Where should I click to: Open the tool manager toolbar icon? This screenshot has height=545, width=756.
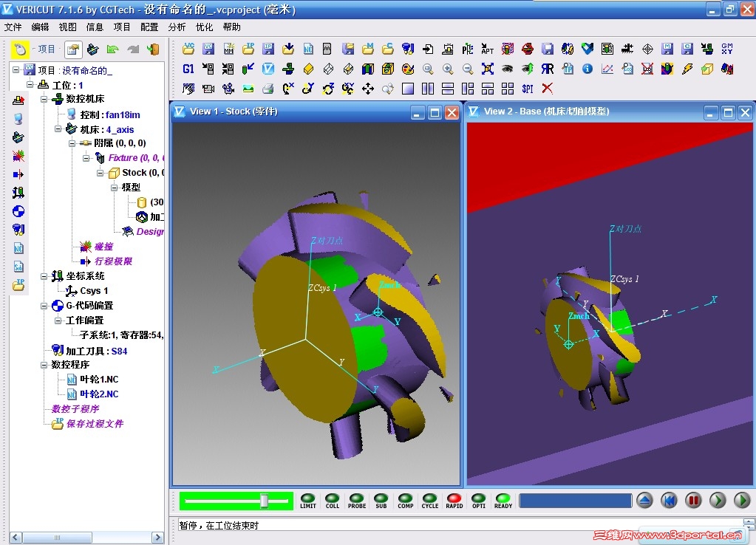click(x=408, y=49)
